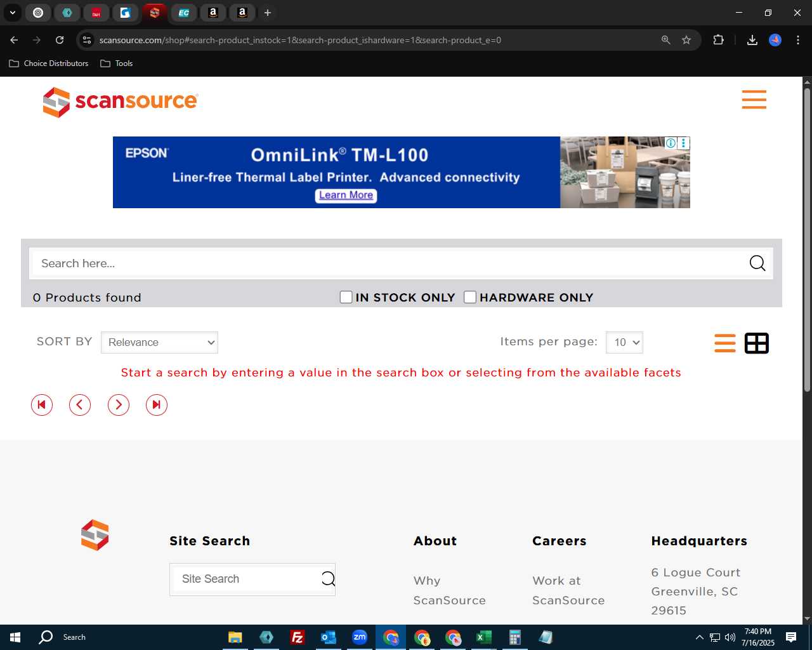This screenshot has width=812, height=650.
Task: Open the Items per page dropdown
Action: point(624,342)
